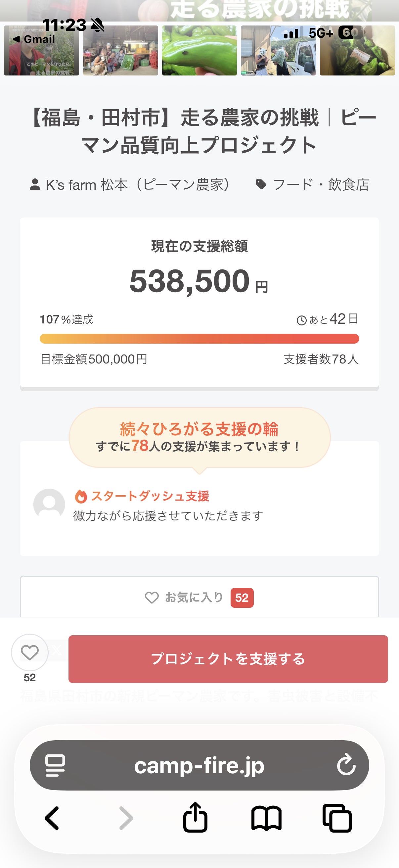Select the farm group photo thumbnail
The width and height of the screenshot is (399, 868).
pyautogui.click(x=120, y=51)
